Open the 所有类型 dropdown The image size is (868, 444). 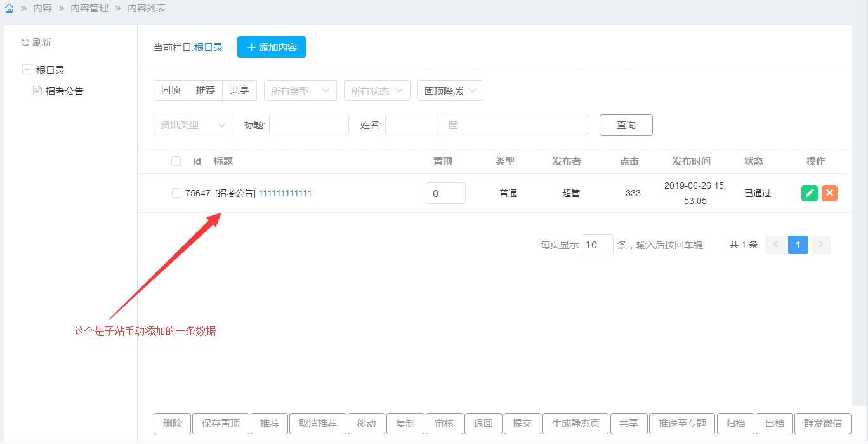[x=300, y=91]
